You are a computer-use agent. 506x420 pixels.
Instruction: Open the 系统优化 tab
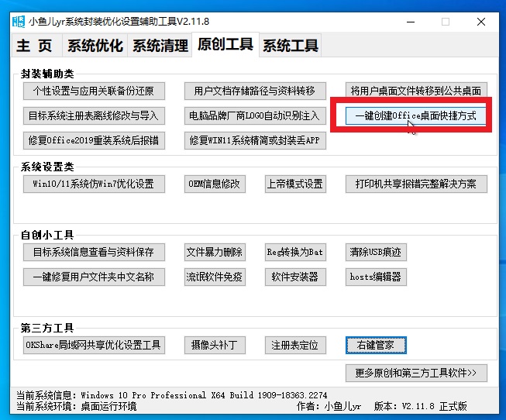point(95,46)
